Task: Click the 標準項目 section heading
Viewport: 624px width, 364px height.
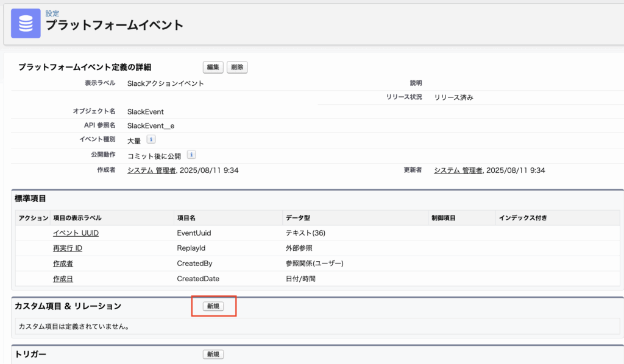Action: (30, 198)
